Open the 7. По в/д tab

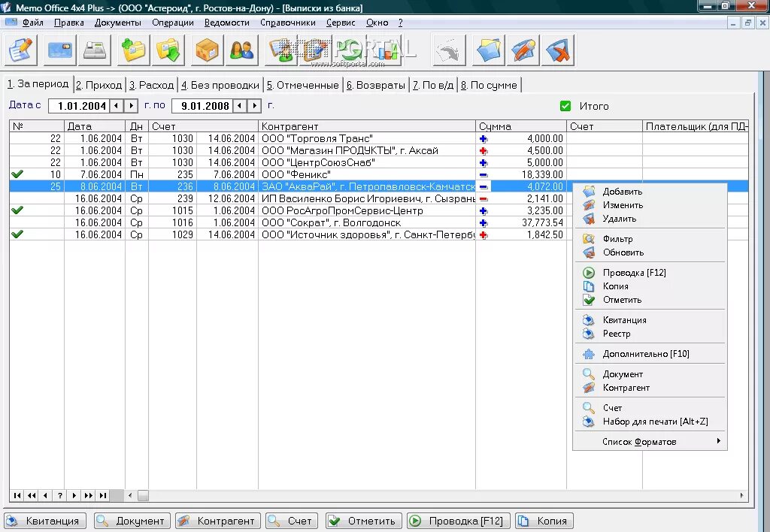(x=433, y=85)
